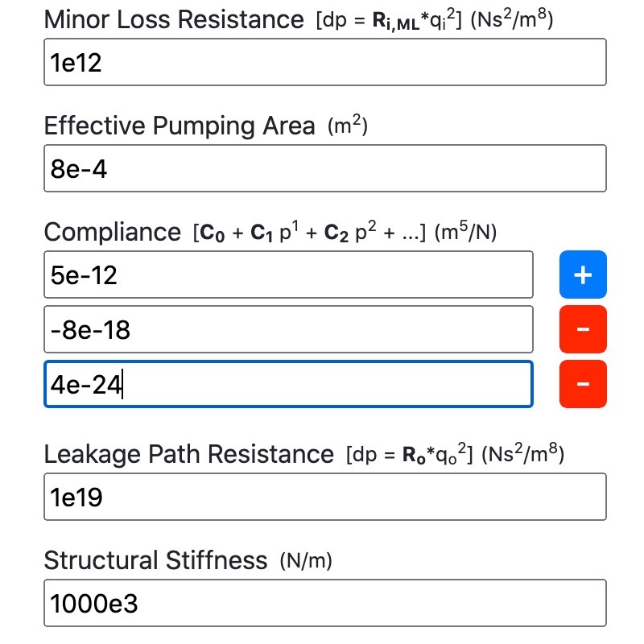Remove the -8e-18 compliance coefficient with red minus
This screenshot has height=644, width=644.
tap(583, 329)
